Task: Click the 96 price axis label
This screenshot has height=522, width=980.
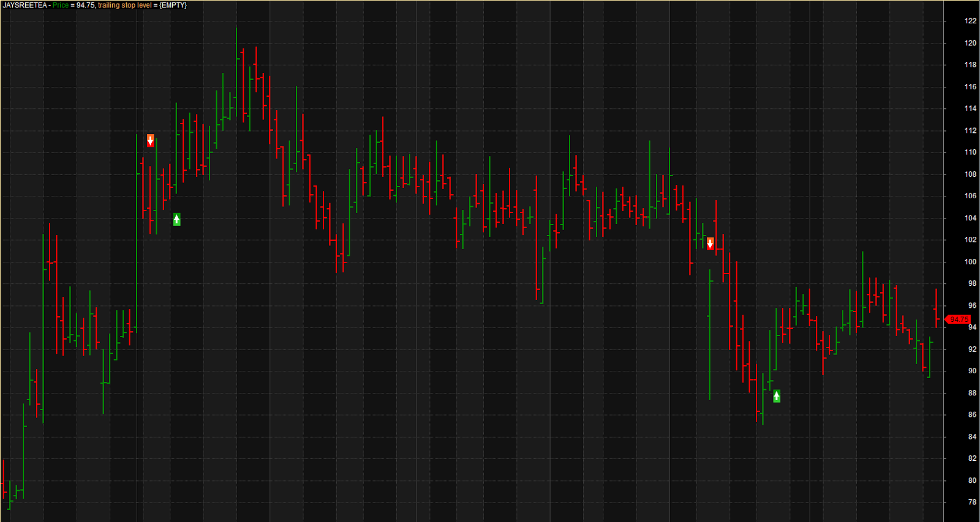Action: (x=972, y=305)
